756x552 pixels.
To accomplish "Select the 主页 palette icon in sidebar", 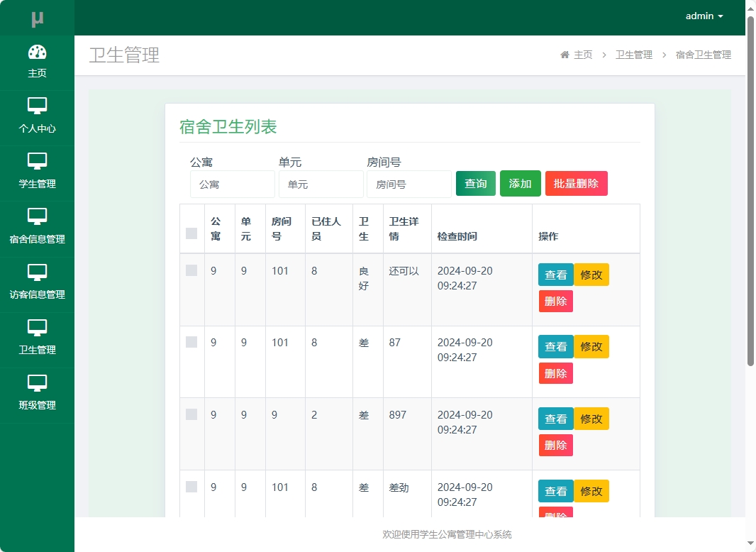I will click(38, 53).
